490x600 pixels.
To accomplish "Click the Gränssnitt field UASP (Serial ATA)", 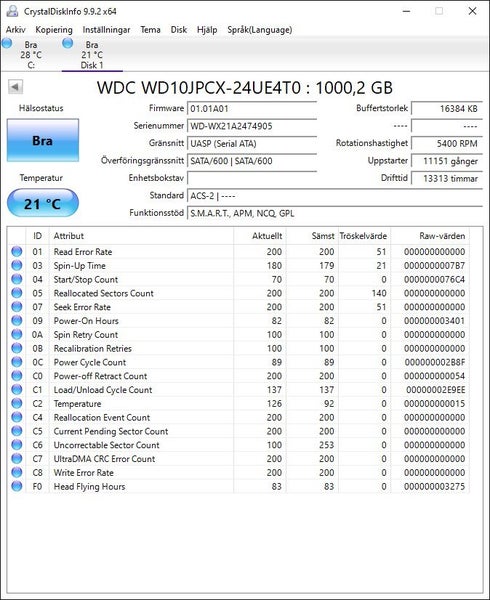I will 252,143.
